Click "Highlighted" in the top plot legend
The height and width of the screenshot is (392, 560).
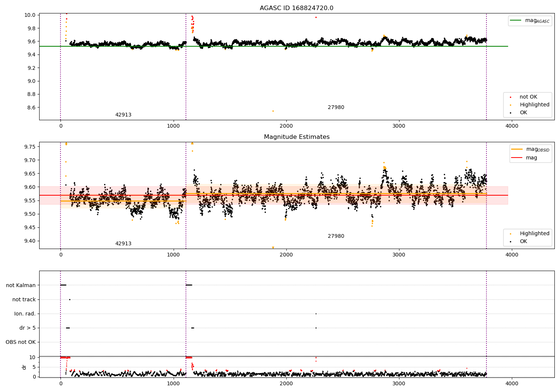coord(535,105)
